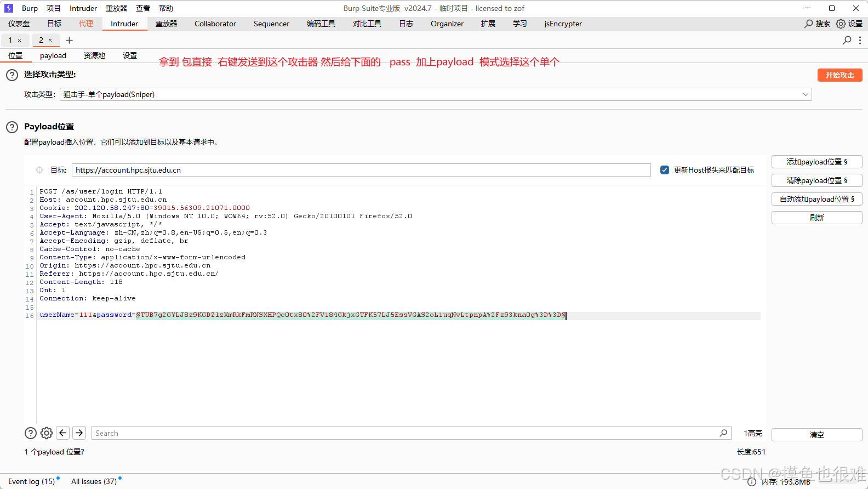Click the POST /as/user/login request line
This screenshot has height=489, width=868.
(x=101, y=191)
